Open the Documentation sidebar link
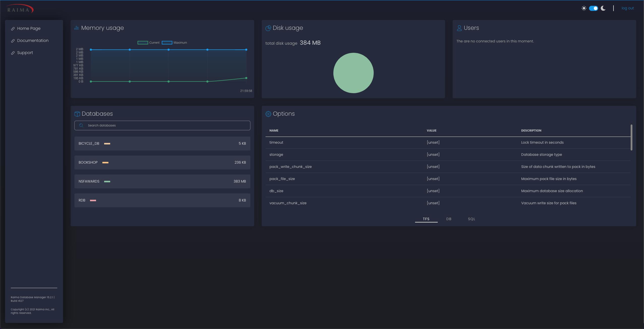Image resolution: width=644 pixels, height=329 pixels. tap(33, 41)
